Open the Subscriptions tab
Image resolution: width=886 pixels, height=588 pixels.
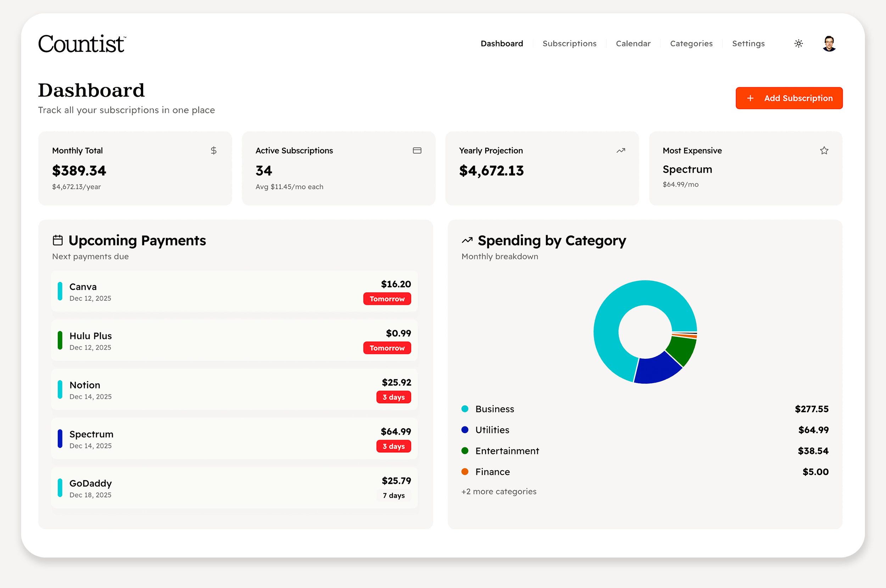(569, 43)
